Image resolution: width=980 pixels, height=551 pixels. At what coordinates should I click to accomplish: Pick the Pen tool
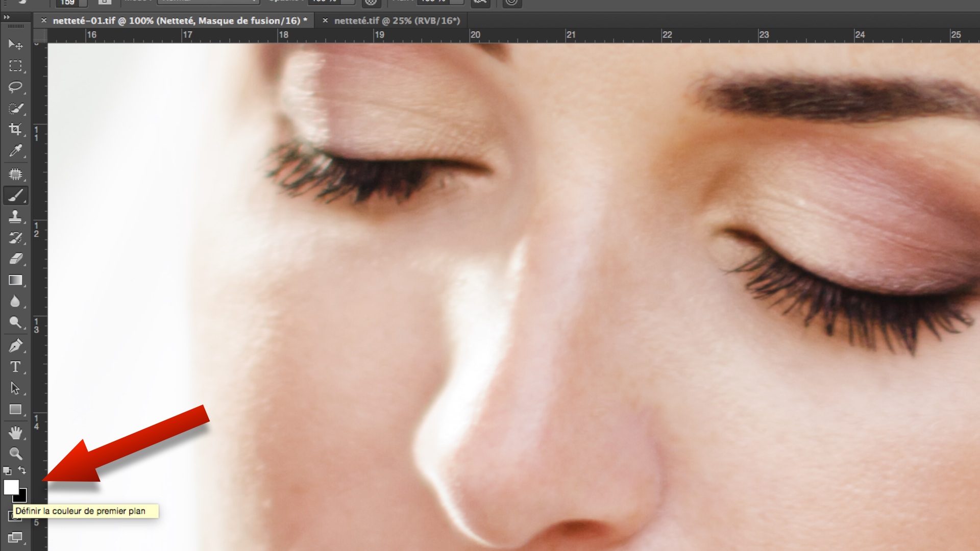click(15, 346)
